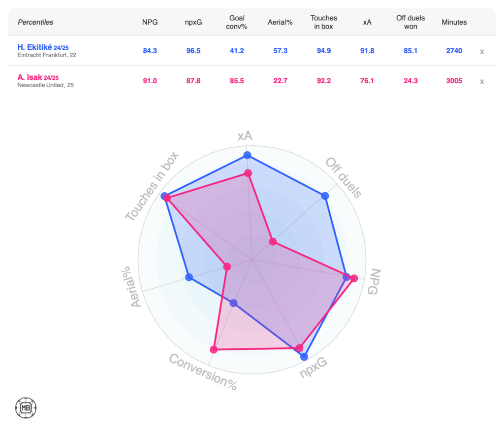Click the xA radar axis label
The image size is (504, 441).
(245, 136)
